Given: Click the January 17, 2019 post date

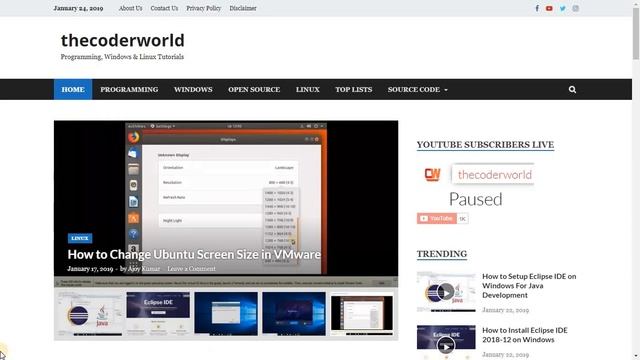Looking at the screenshot, I should (x=90, y=269).
